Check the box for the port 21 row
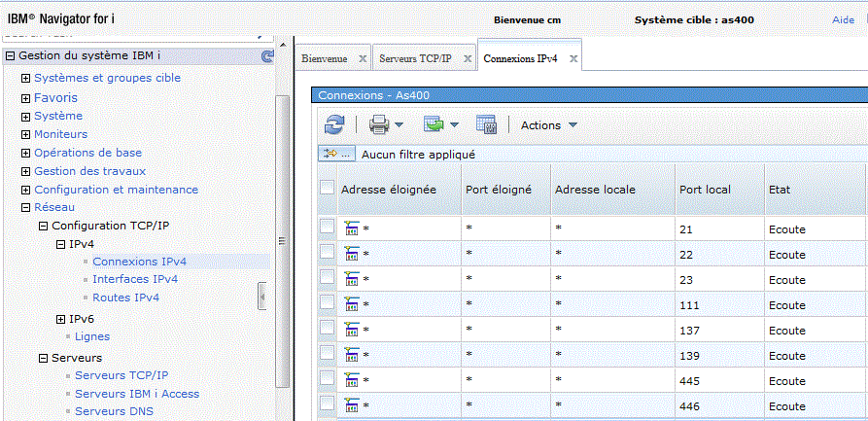 [328, 226]
